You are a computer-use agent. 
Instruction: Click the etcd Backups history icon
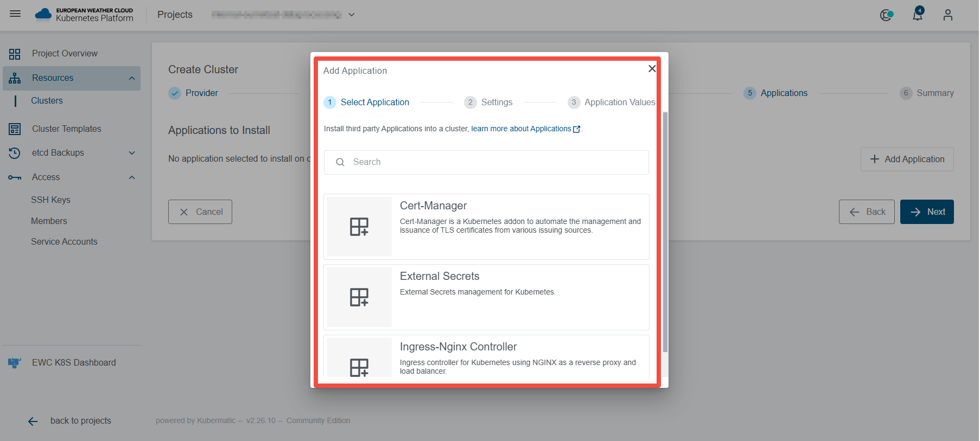[x=15, y=153]
